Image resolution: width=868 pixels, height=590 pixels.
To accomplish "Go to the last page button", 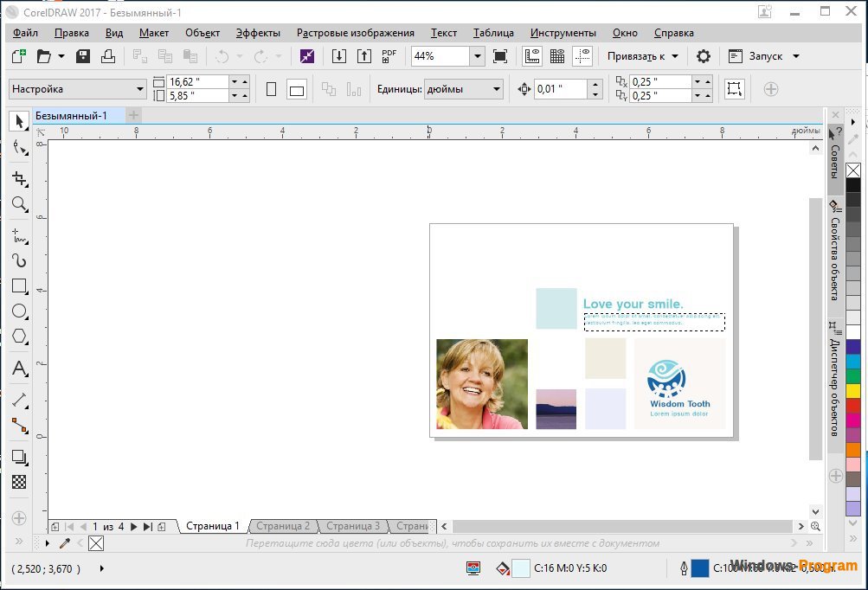I will (x=147, y=527).
